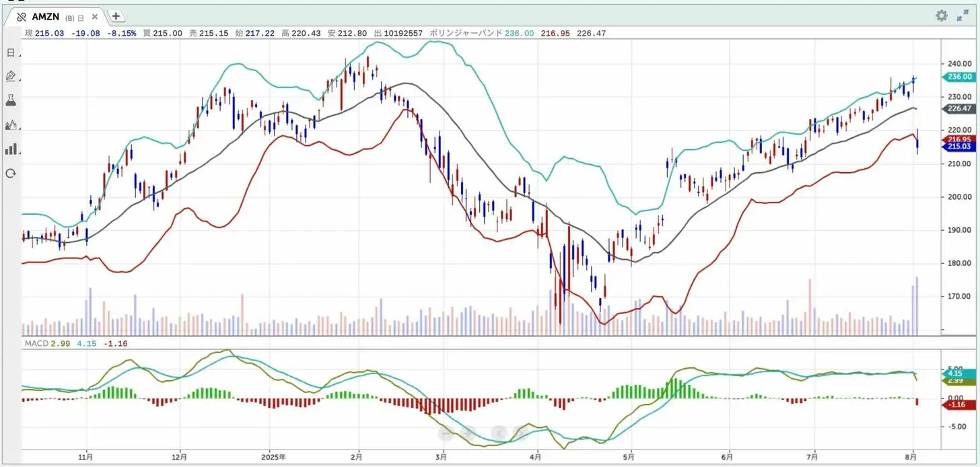Click the unlink icon on AMZN tab
The height and width of the screenshot is (467, 980).
[x=22, y=17]
